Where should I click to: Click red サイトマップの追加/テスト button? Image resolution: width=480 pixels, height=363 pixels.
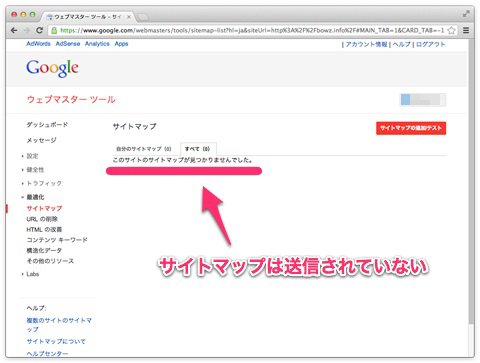coord(411,128)
